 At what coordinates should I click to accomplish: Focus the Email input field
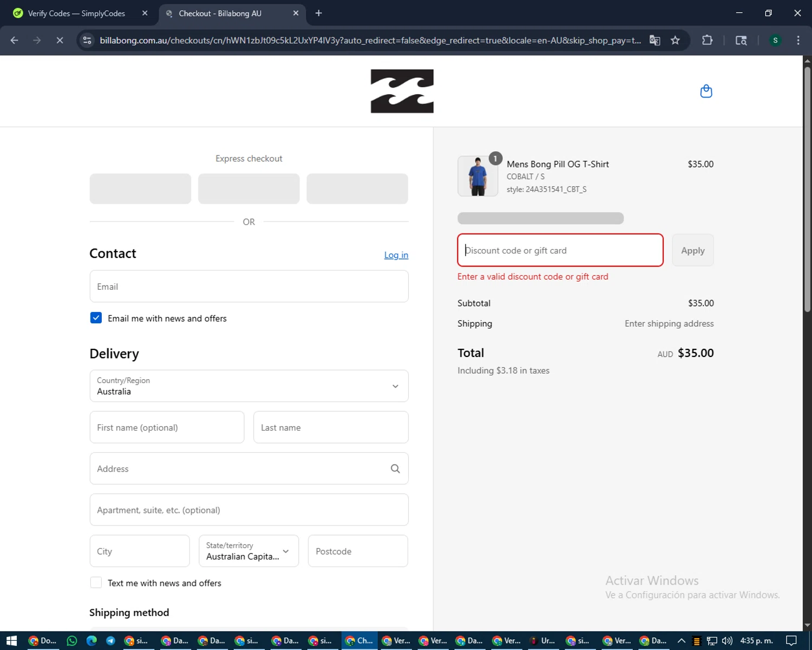tap(249, 287)
